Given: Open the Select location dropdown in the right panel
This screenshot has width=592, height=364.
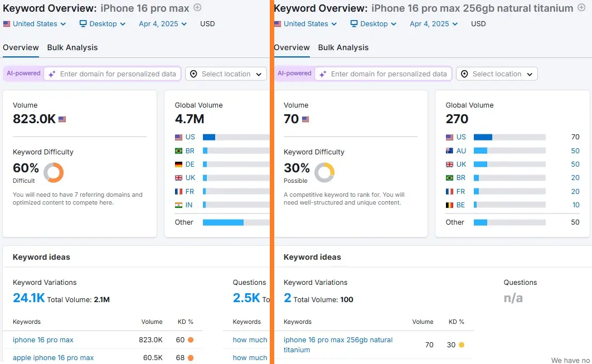Looking at the screenshot, I should click(497, 74).
